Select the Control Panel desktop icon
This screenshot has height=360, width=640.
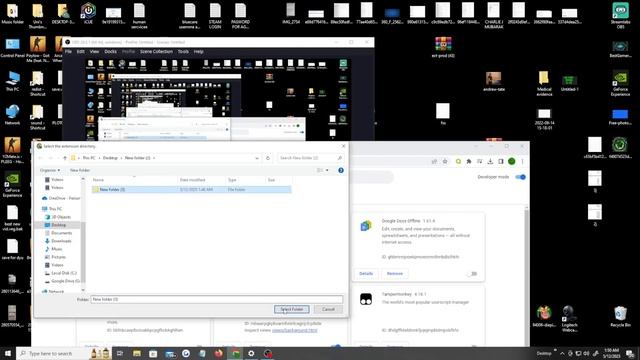[13, 47]
